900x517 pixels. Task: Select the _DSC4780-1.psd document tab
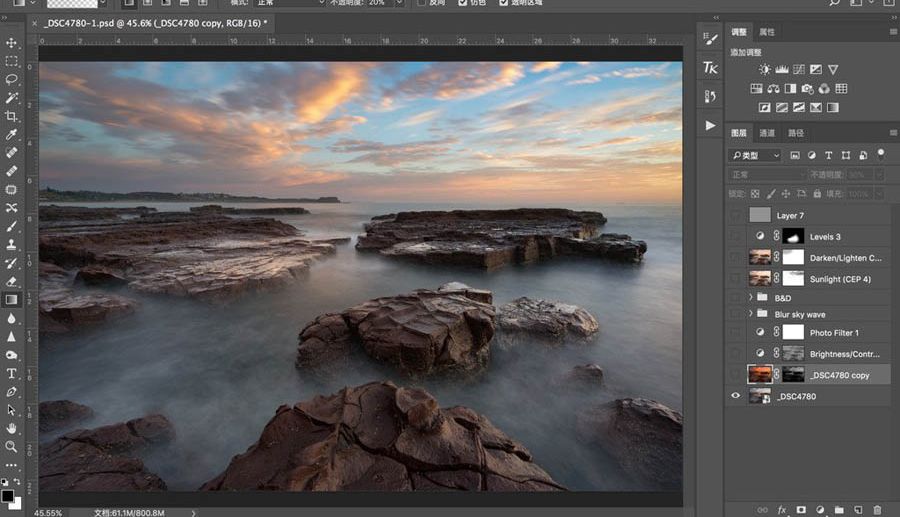click(x=156, y=24)
